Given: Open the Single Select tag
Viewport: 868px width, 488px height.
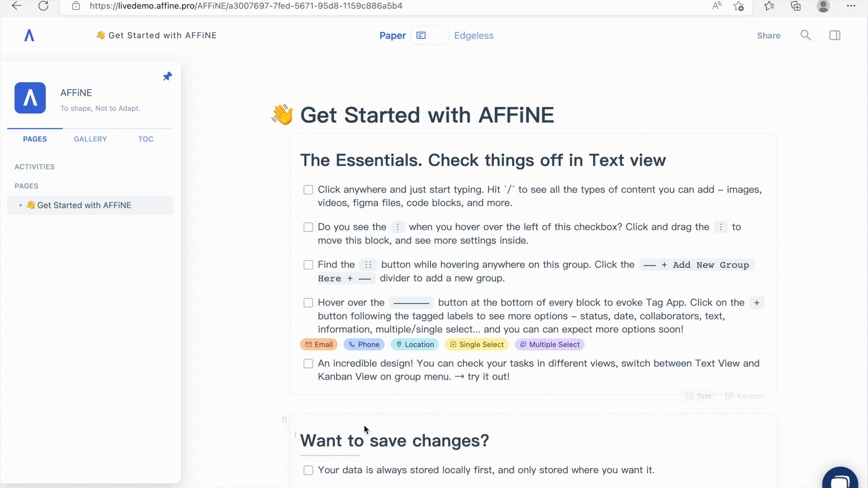Looking at the screenshot, I should tap(477, 344).
